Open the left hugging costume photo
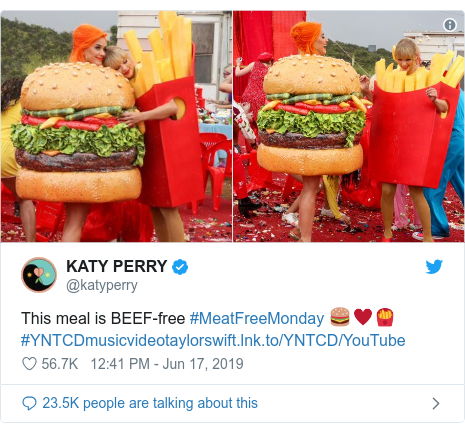 pos(116,126)
